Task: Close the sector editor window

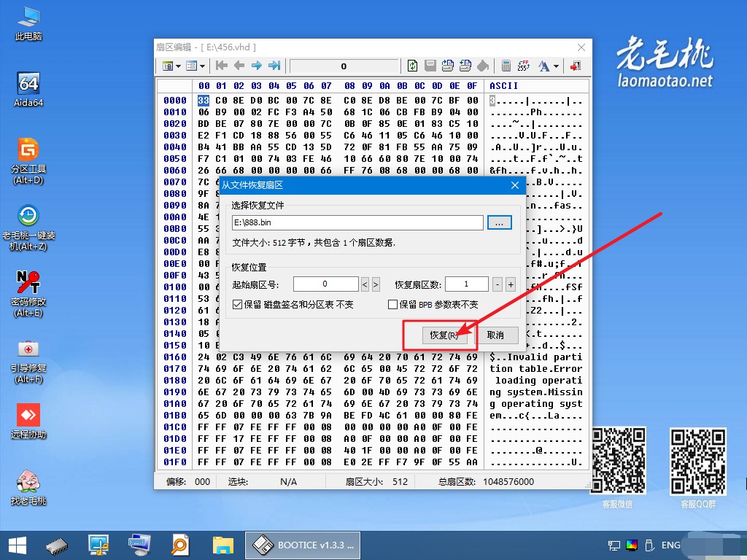Action: click(x=581, y=47)
